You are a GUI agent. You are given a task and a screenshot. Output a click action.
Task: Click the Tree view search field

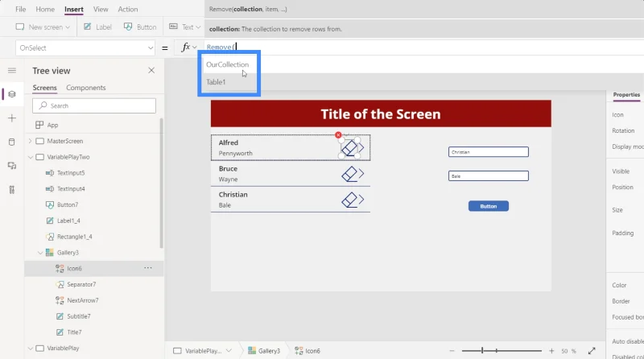click(x=94, y=105)
